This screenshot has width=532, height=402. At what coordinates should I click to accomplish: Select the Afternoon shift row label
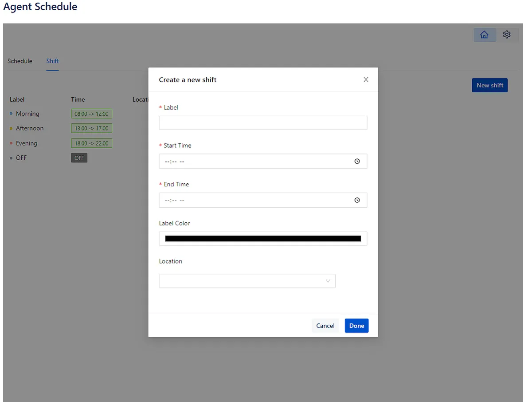30,128
